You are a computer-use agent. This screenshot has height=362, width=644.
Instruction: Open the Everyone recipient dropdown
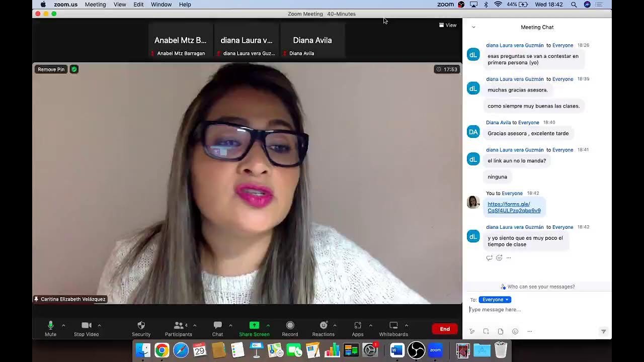[x=495, y=300]
